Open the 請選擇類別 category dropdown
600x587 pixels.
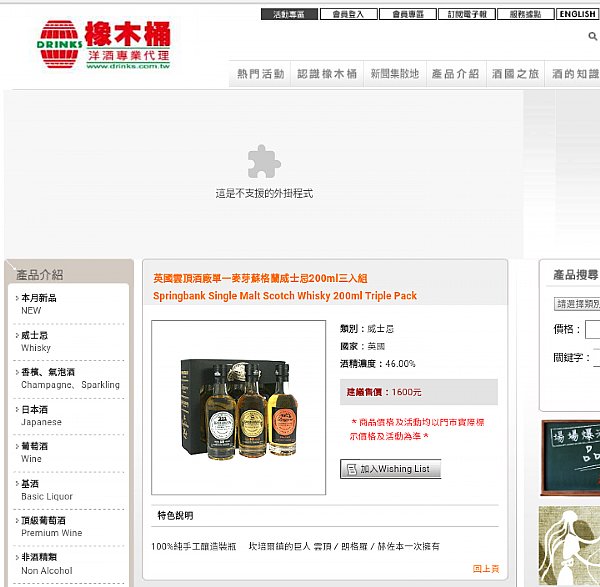[x=577, y=304]
